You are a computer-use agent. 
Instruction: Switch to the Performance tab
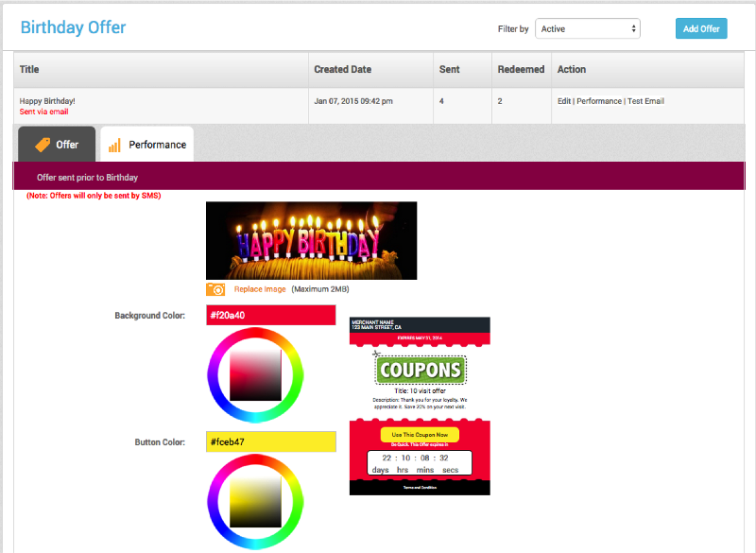pyautogui.click(x=146, y=145)
